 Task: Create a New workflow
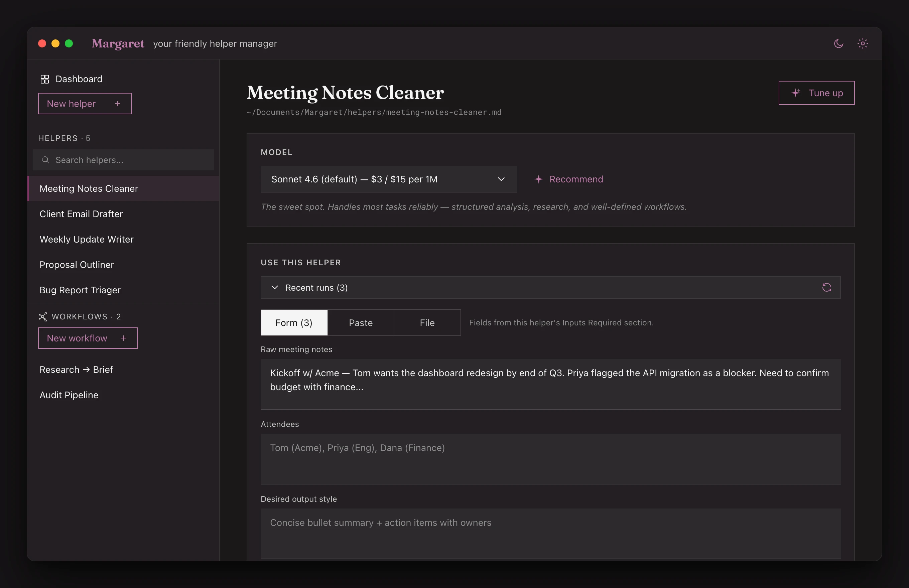(88, 338)
